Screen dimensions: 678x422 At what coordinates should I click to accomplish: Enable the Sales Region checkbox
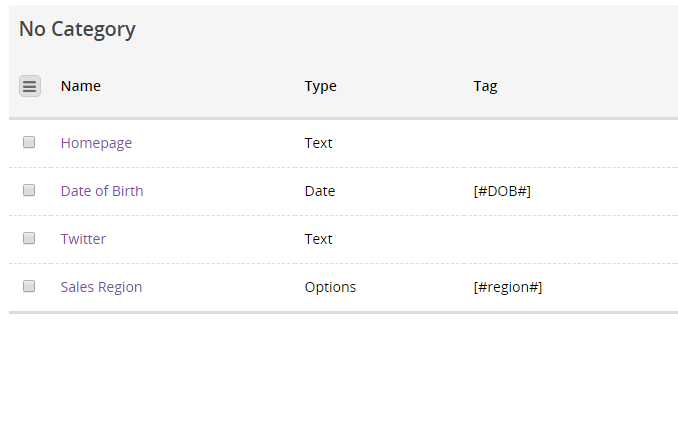click(x=29, y=286)
